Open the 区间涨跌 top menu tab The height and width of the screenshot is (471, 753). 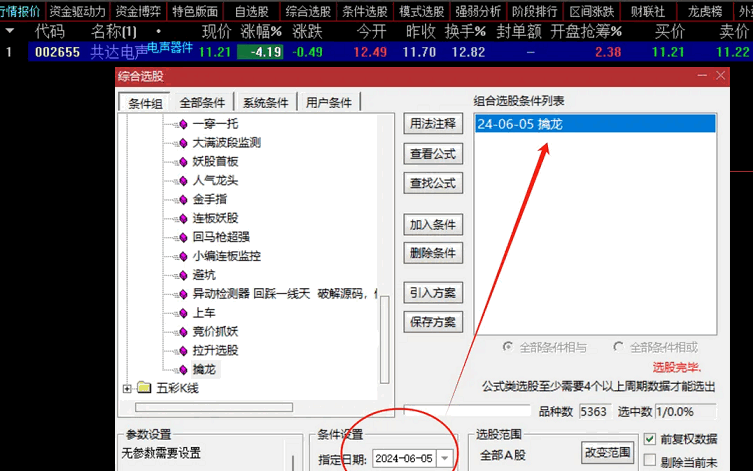591,11
